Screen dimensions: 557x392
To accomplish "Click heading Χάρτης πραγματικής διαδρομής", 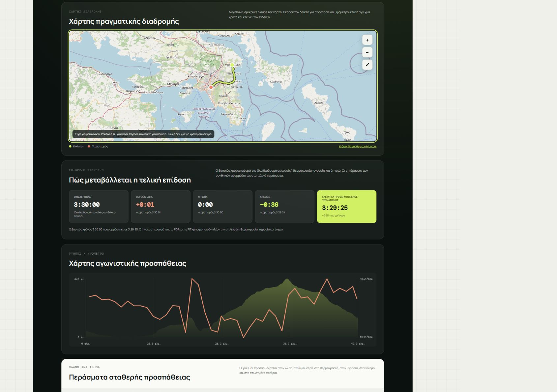I will (x=124, y=21).
